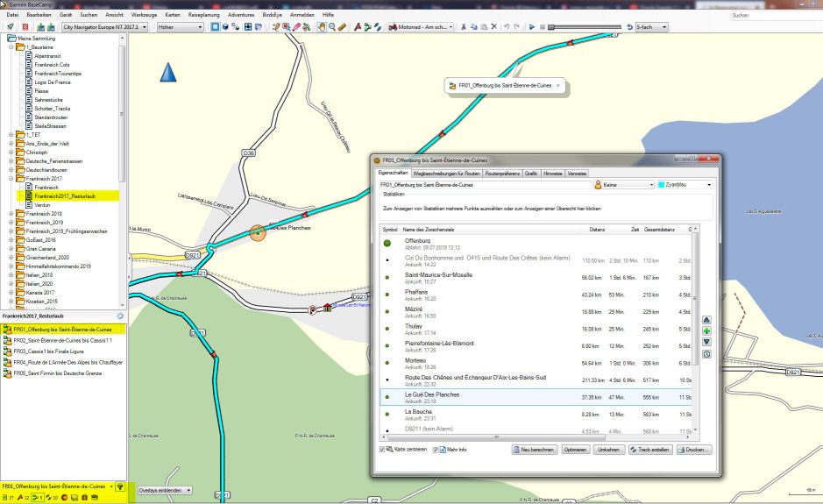Toggle the Mehr Info checkbox
The image size is (823, 504).
click(435, 450)
